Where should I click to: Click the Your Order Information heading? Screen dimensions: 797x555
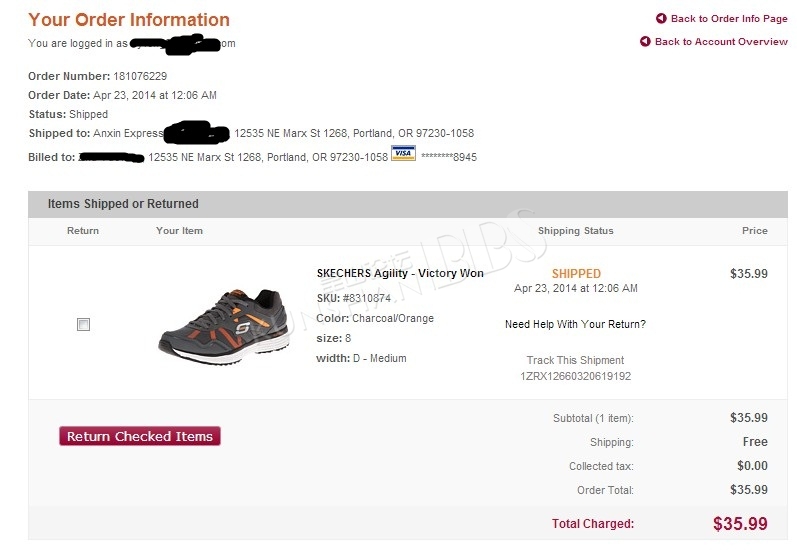(129, 20)
